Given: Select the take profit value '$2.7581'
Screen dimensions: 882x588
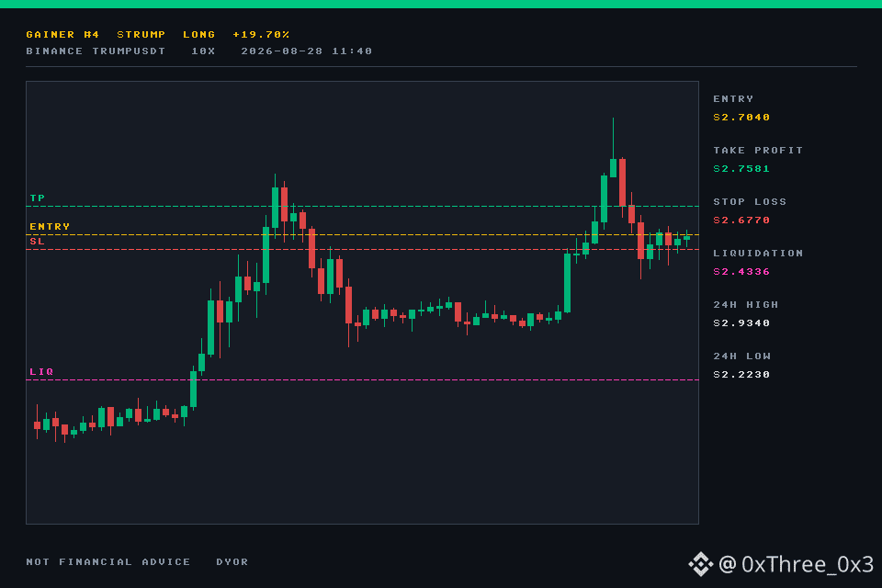Looking at the screenshot, I should click(x=741, y=169).
